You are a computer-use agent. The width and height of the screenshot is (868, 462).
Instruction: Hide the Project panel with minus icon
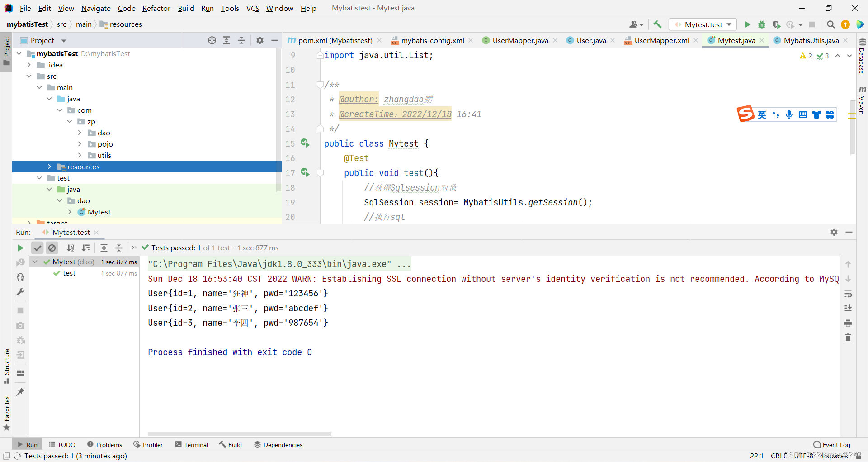[x=274, y=40]
